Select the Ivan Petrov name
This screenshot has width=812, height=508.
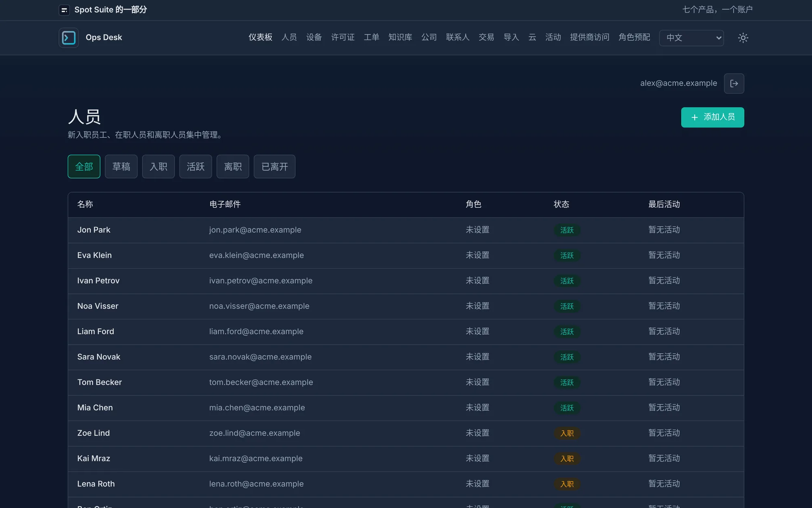98,281
